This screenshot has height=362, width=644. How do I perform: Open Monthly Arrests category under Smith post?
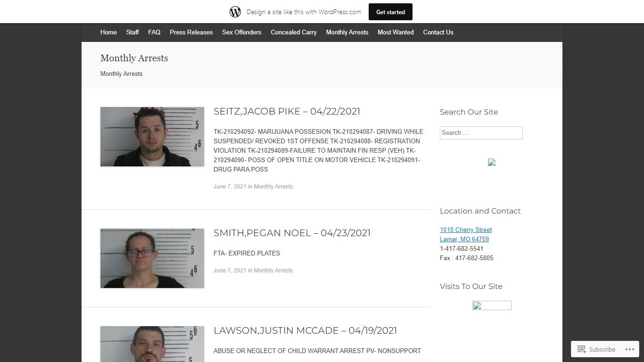point(273,271)
